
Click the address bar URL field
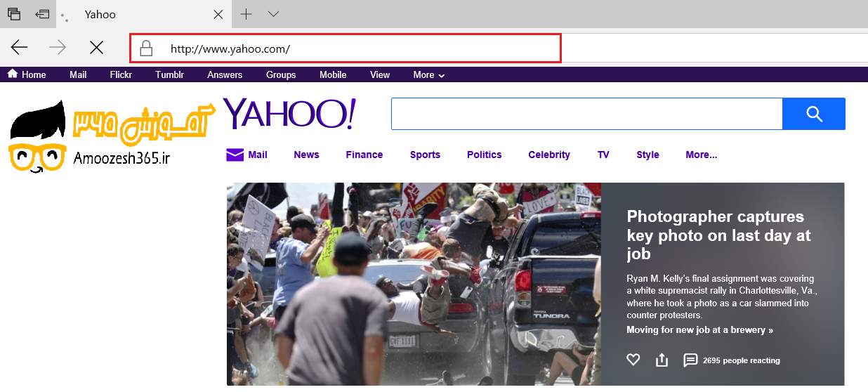345,48
